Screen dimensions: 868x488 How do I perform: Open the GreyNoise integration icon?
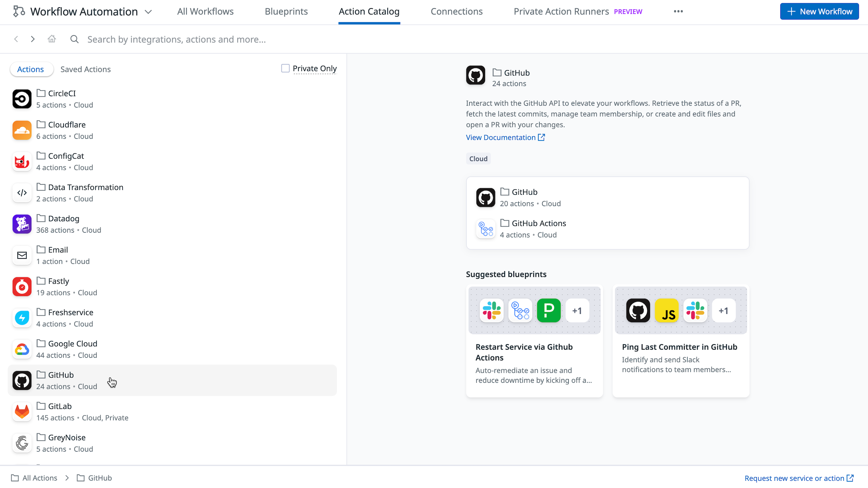[x=22, y=443]
